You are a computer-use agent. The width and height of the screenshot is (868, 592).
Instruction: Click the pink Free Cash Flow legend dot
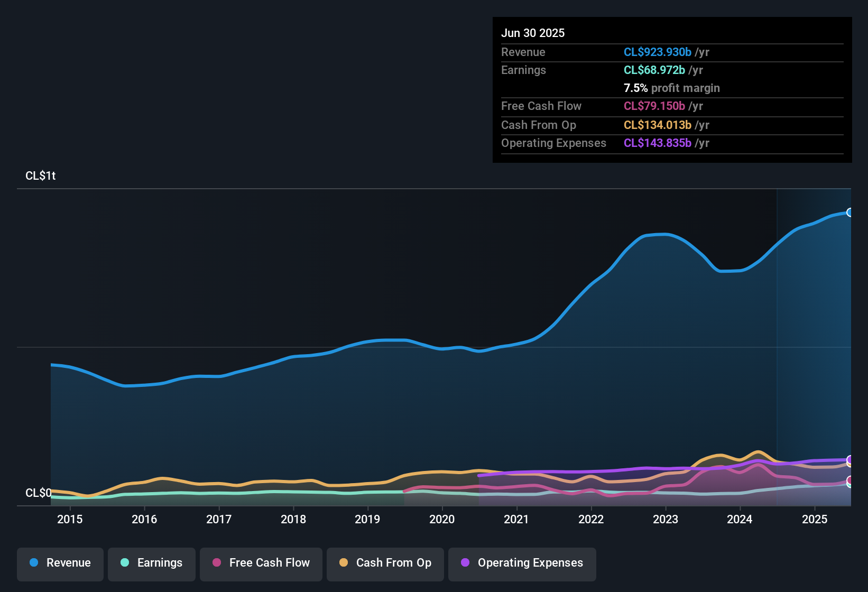(x=216, y=563)
